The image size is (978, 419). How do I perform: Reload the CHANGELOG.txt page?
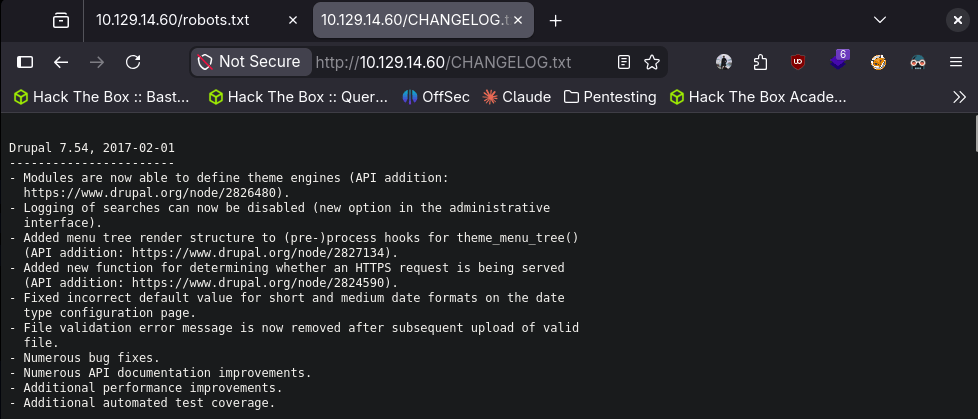click(x=133, y=62)
